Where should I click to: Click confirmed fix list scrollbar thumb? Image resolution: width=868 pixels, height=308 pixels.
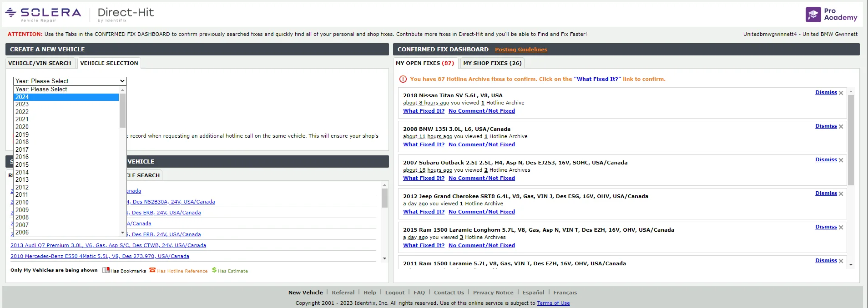[851, 140]
